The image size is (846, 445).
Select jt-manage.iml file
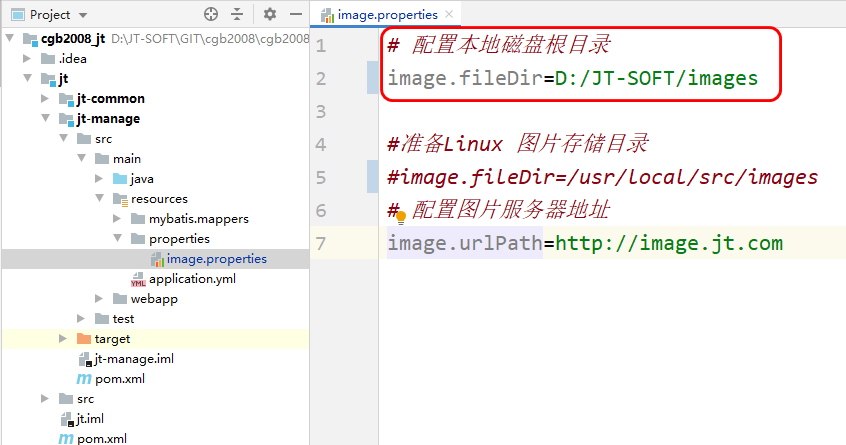(x=134, y=359)
